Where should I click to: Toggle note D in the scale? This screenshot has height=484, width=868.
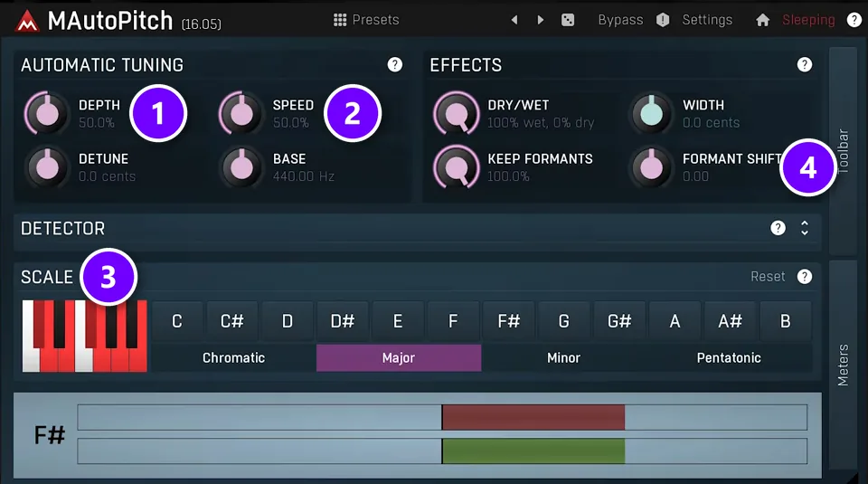pos(288,321)
